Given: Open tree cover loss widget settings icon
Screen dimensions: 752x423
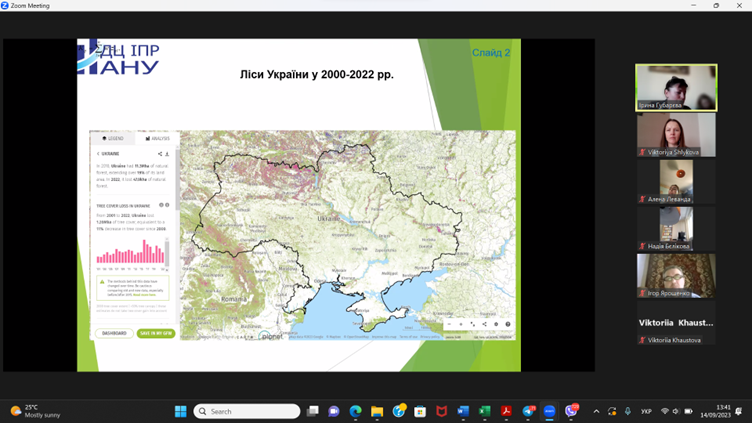Looking at the screenshot, I should 167,205.
